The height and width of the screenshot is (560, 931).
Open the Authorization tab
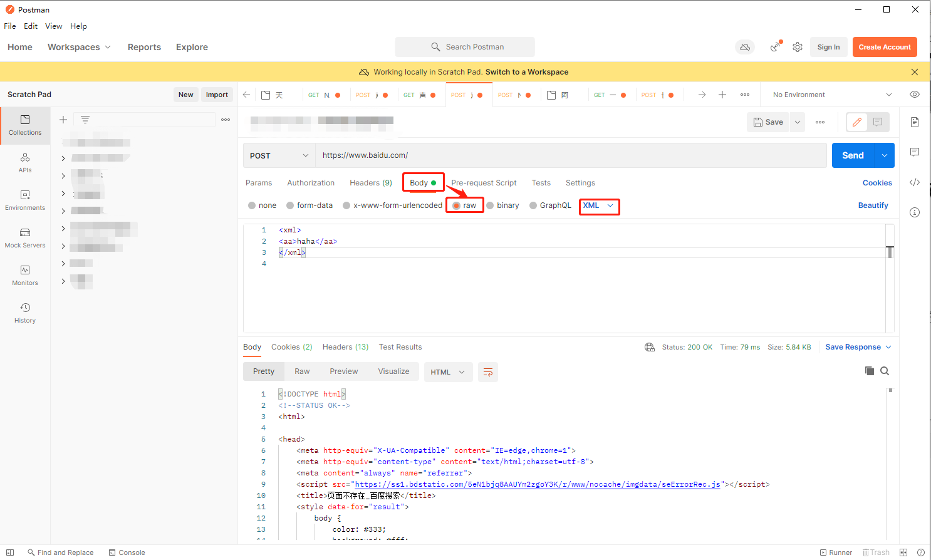[311, 183]
